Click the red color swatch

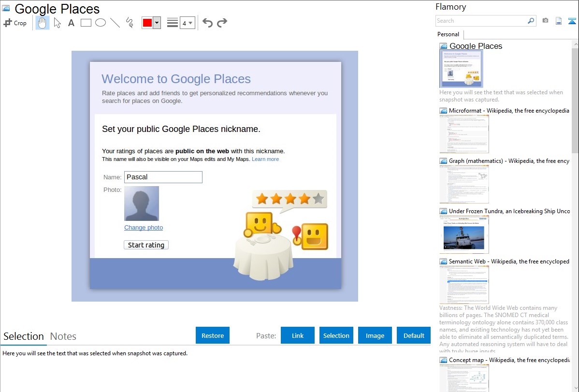pos(147,23)
